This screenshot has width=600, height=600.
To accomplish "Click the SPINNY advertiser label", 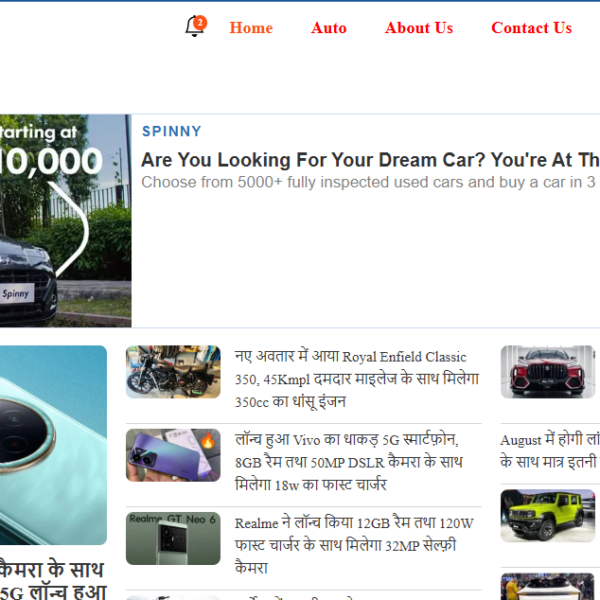I will click(x=171, y=131).
